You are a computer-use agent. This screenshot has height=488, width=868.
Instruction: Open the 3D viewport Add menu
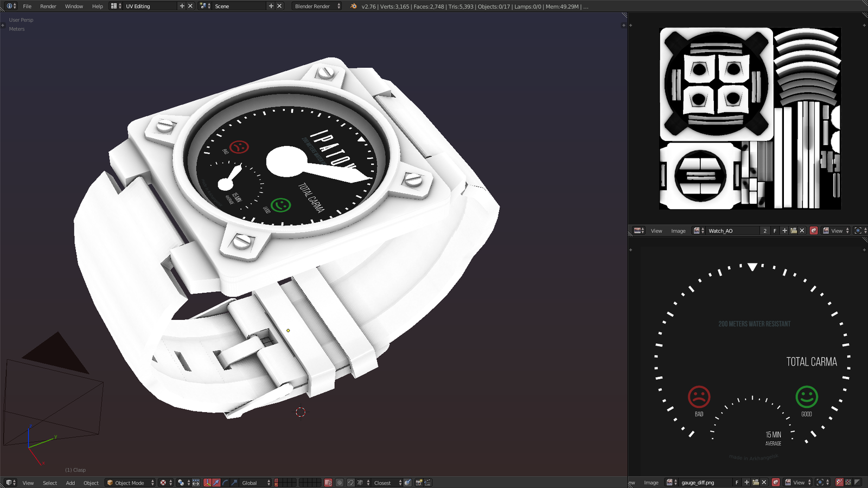(71, 483)
